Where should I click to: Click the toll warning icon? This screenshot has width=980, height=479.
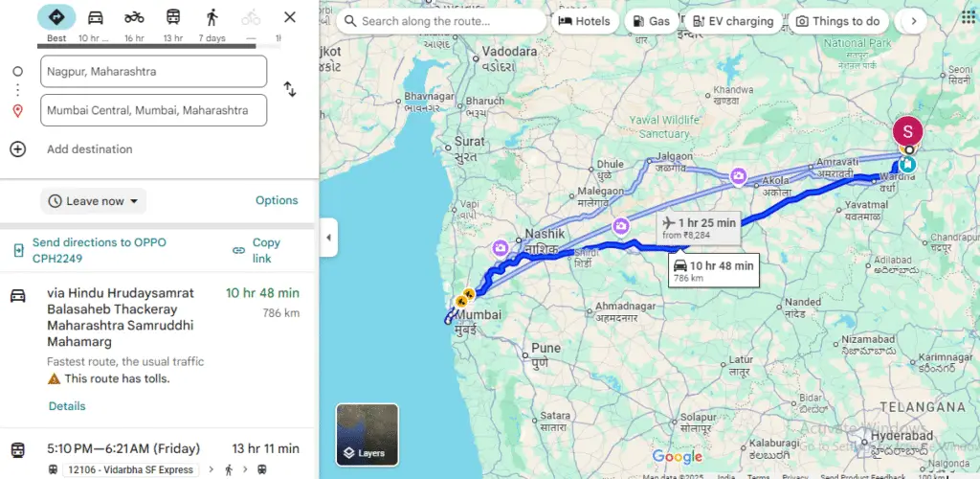(54, 378)
